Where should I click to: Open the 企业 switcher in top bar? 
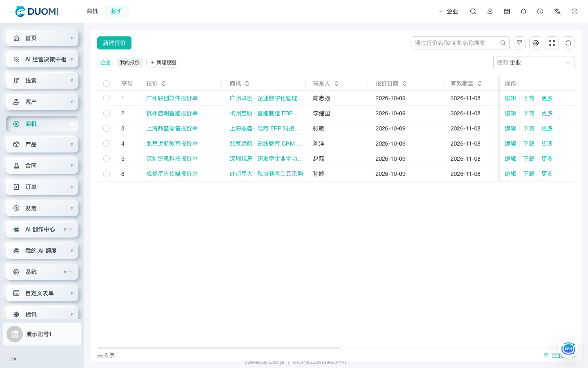pyautogui.click(x=448, y=11)
